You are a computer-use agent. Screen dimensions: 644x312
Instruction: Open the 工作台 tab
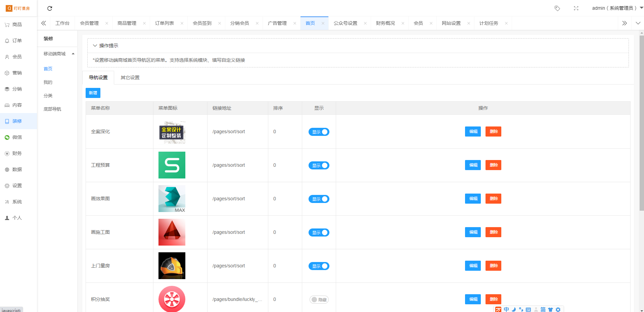(62, 23)
